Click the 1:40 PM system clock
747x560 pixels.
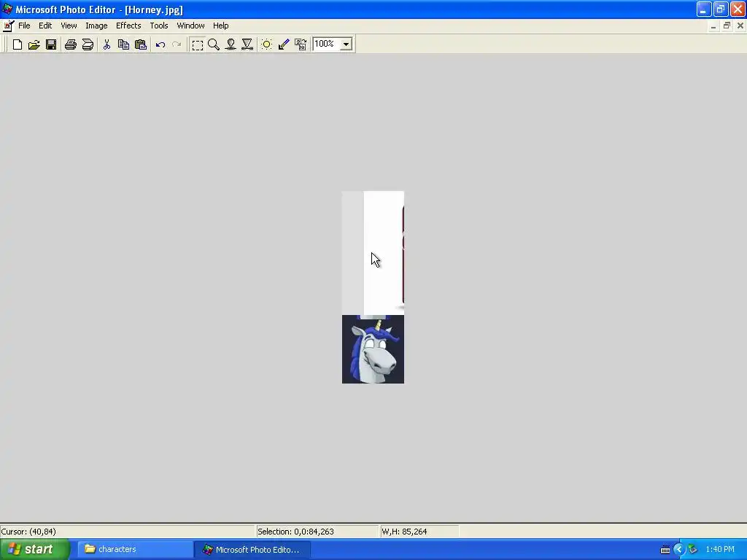point(720,550)
